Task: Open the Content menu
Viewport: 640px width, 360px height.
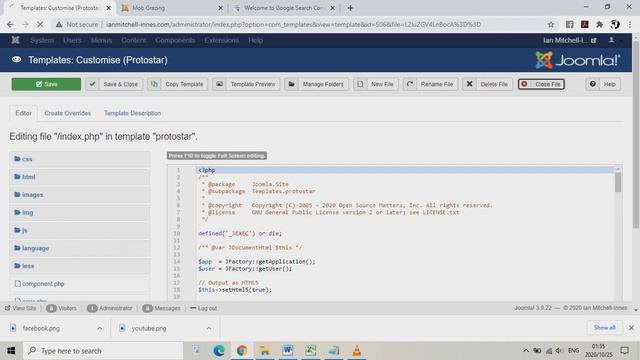Action: pos(133,40)
